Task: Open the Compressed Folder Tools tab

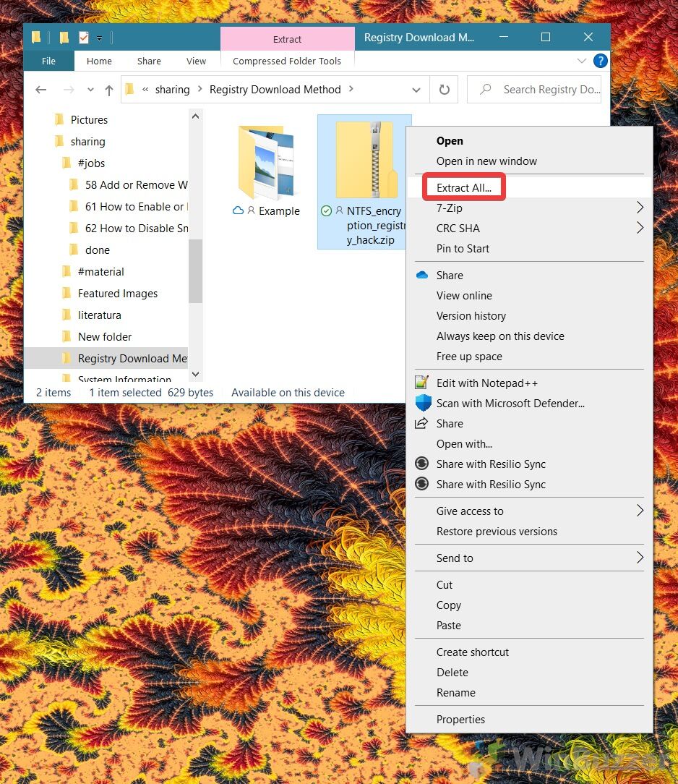Action: click(287, 61)
